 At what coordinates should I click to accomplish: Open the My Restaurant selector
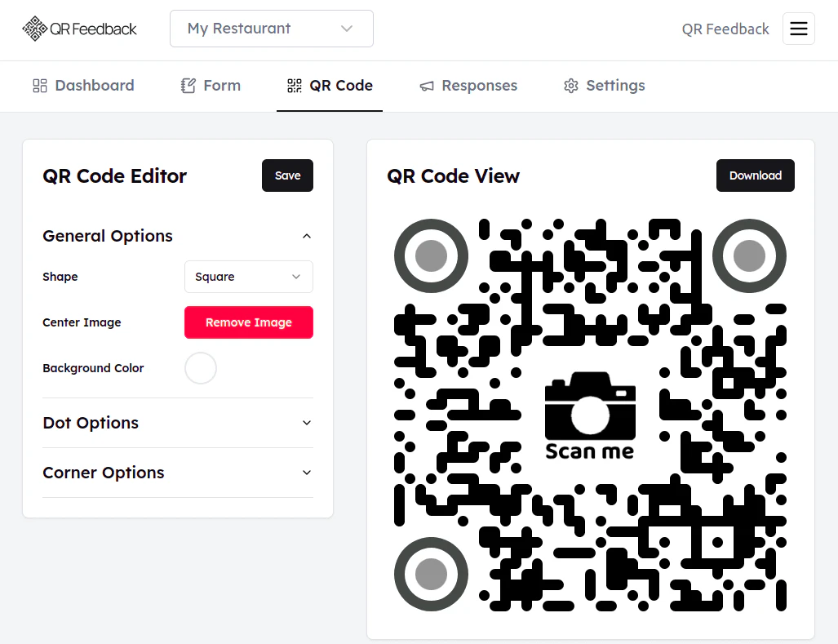click(x=271, y=28)
